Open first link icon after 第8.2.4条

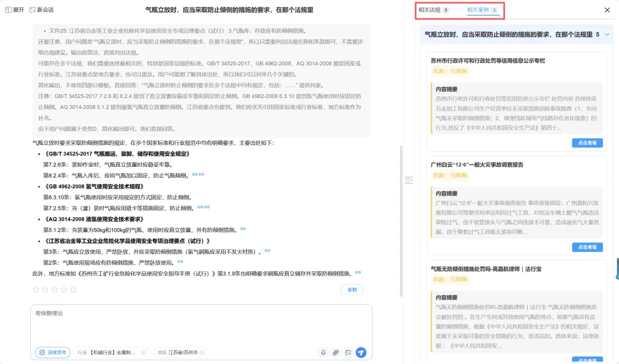[x=195, y=174]
